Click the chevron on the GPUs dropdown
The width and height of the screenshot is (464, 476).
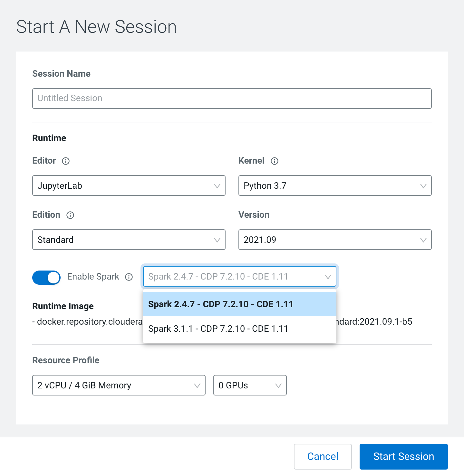[x=278, y=385]
